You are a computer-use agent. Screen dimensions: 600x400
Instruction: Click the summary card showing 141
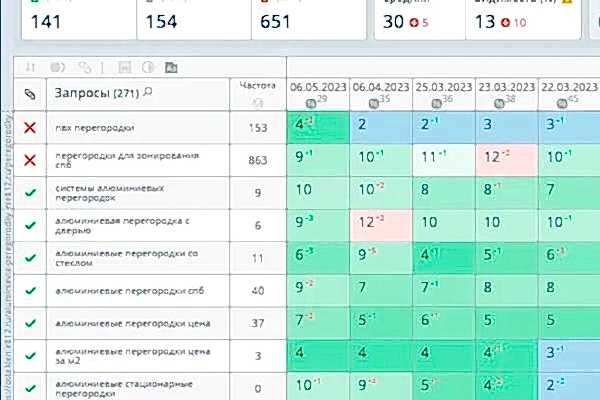[x=79, y=19]
